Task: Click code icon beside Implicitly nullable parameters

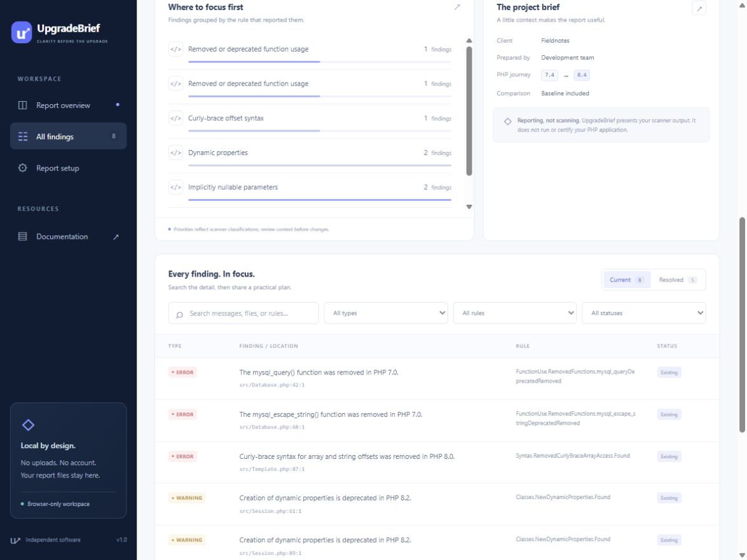Action: [176, 187]
